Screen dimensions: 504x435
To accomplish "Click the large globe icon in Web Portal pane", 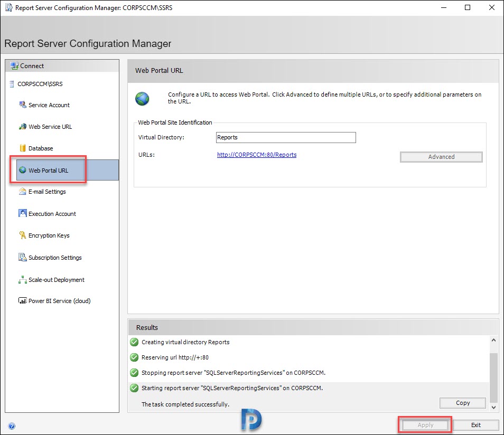I will tap(142, 99).
